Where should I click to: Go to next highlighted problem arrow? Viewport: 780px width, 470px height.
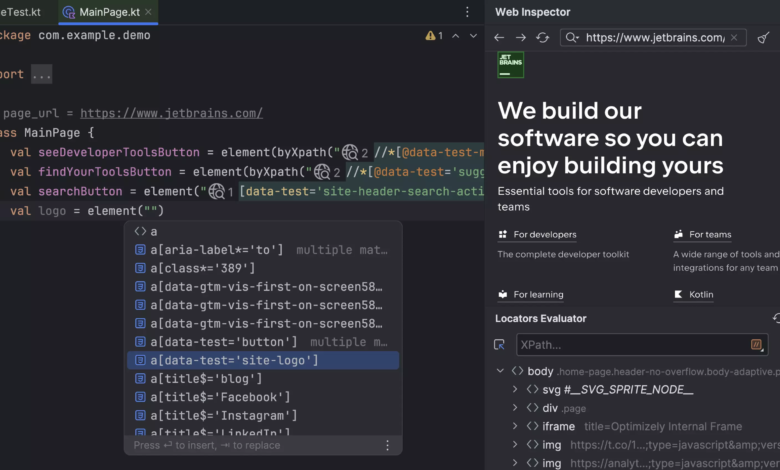point(474,36)
